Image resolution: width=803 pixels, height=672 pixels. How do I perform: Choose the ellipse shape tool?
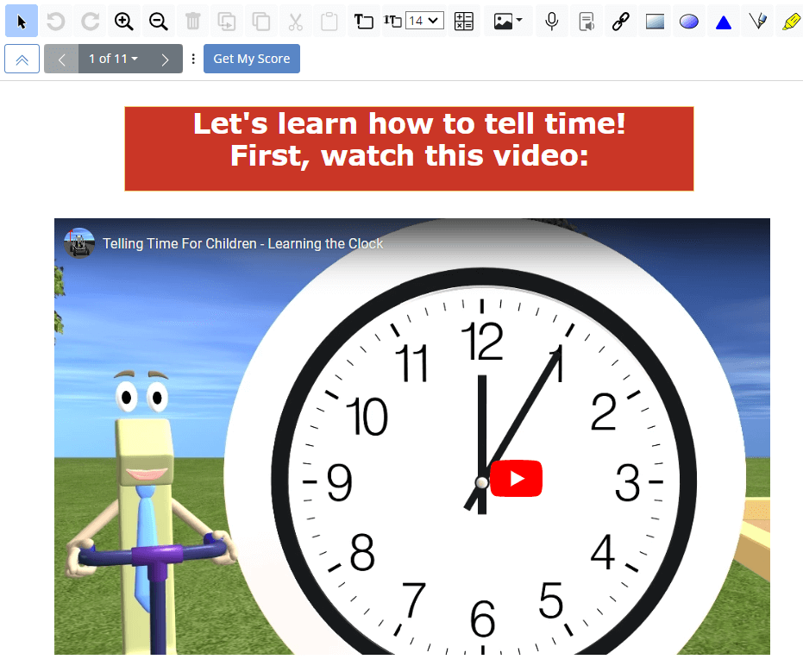[x=688, y=21]
